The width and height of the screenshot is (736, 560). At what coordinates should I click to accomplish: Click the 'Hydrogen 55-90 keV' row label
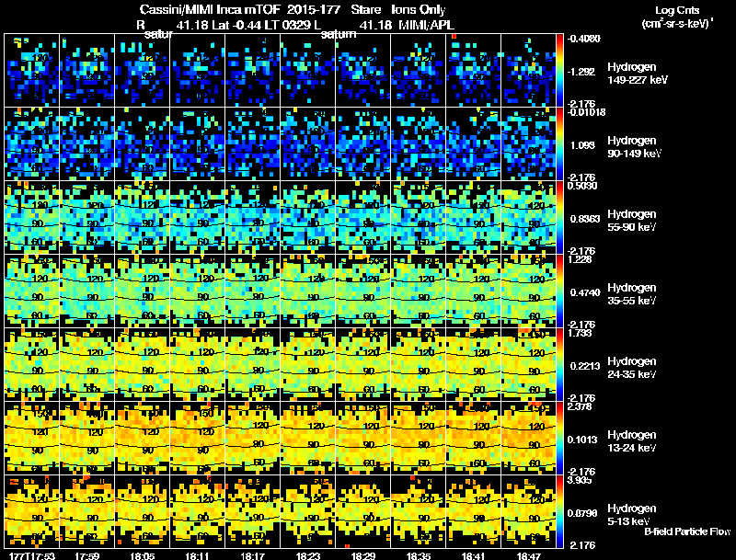[632, 221]
